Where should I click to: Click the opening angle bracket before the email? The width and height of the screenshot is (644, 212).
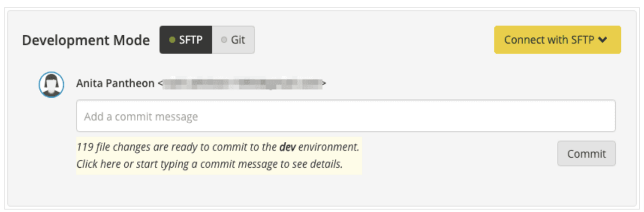pos(160,84)
